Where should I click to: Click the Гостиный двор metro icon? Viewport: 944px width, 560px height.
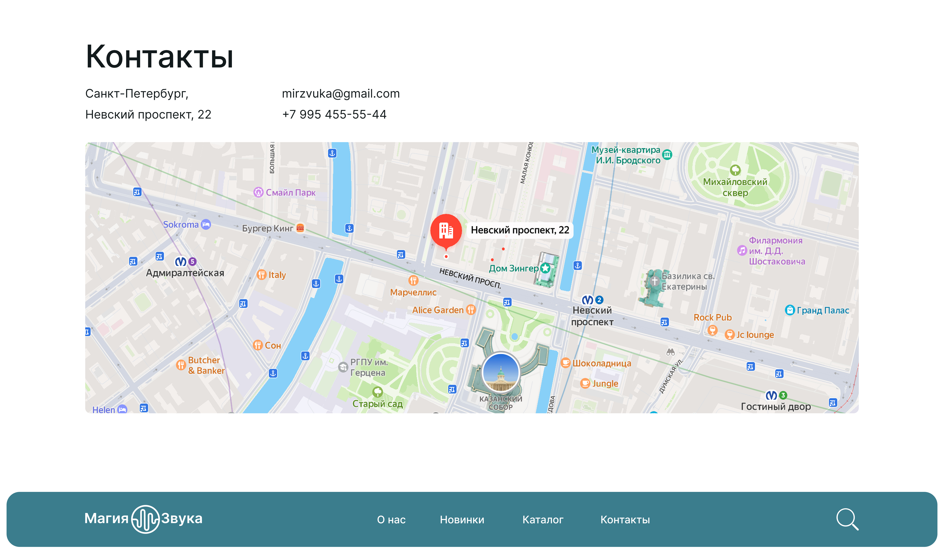pos(771,395)
